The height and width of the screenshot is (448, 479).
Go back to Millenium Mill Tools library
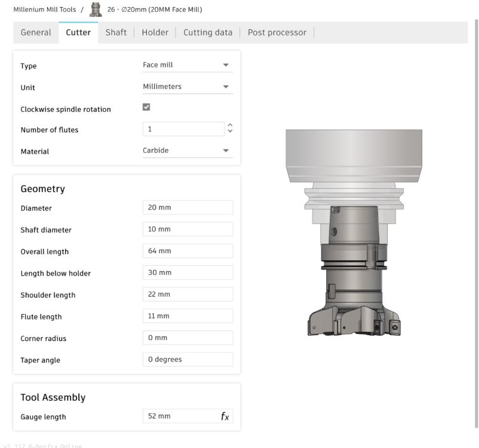pos(45,10)
